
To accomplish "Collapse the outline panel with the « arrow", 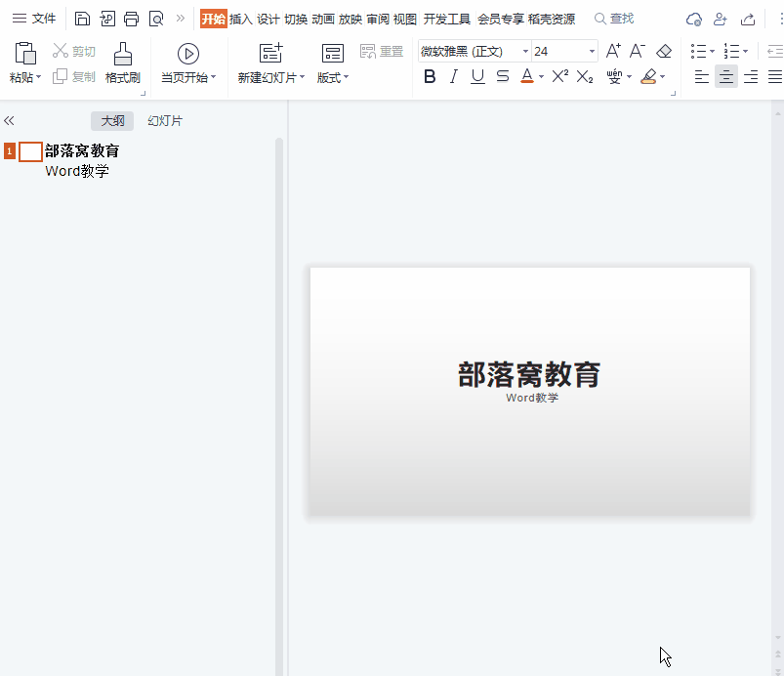I will (10, 120).
